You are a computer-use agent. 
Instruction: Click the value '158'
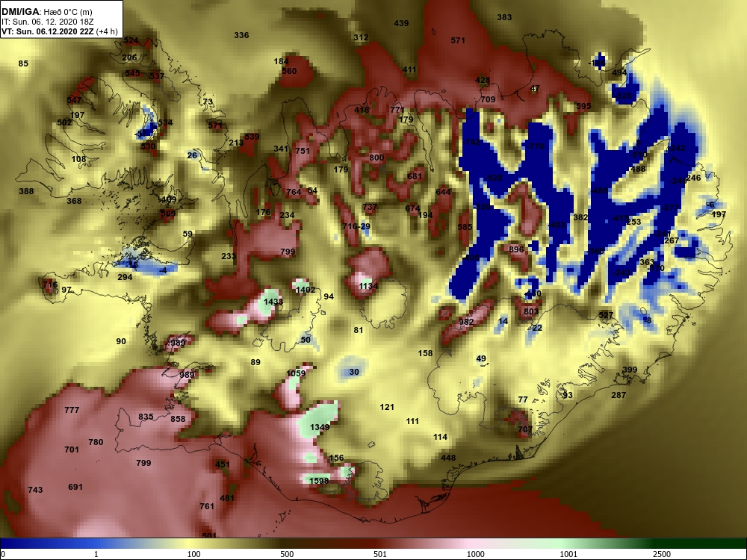pyautogui.click(x=426, y=353)
